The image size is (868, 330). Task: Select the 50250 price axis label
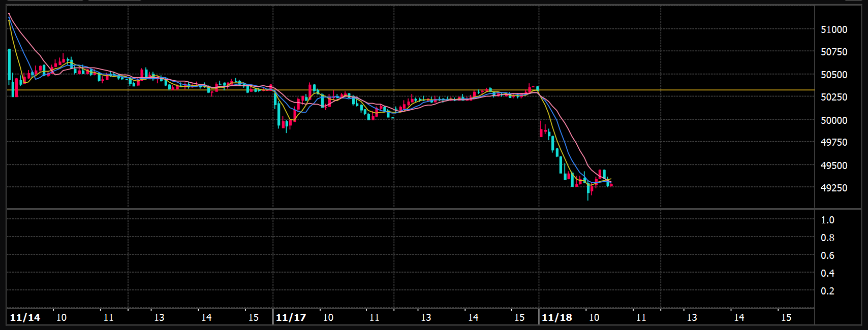834,97
